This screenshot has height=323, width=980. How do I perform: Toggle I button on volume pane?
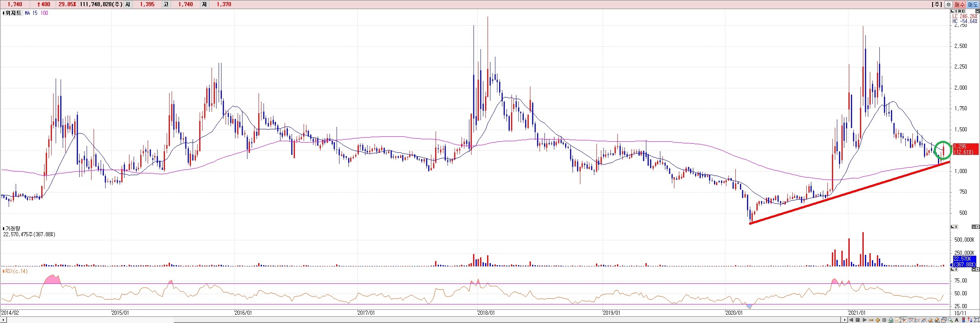point(956,227)
